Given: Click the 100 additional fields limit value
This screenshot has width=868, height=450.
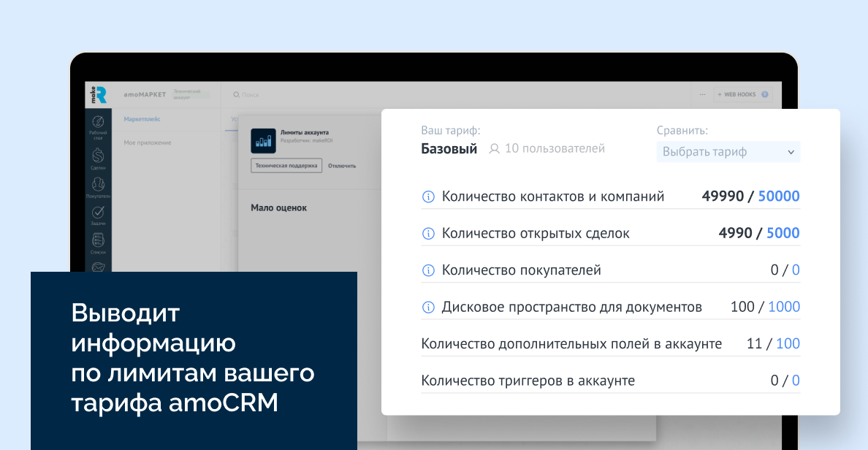Looking at the screenshot, I should tap(788, 344).
